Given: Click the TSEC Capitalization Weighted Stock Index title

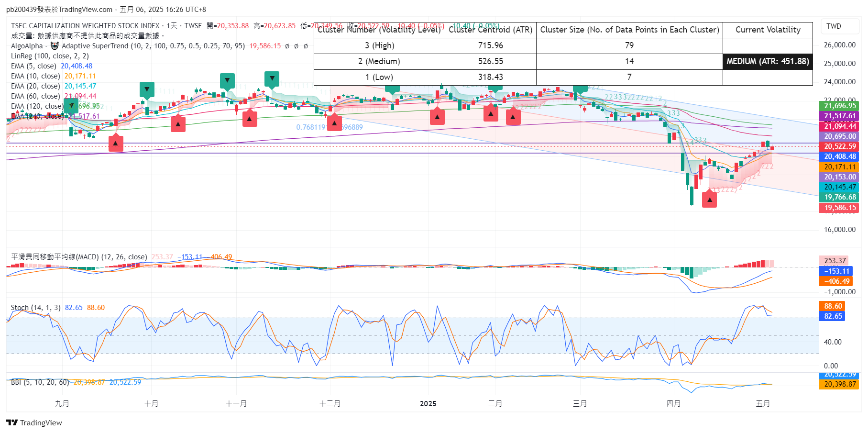Looking at the screenshot, I should pos(85,26).
